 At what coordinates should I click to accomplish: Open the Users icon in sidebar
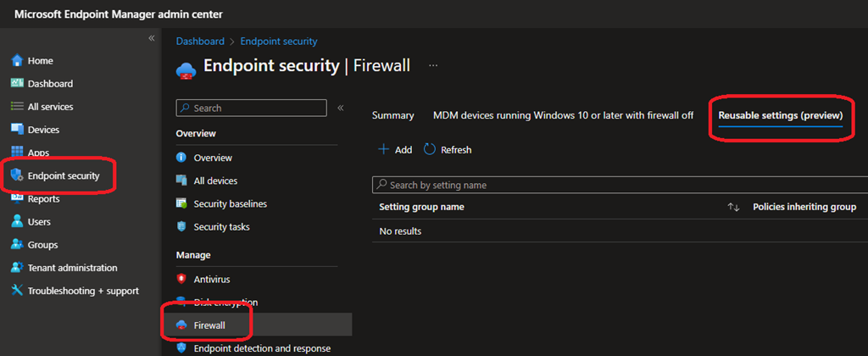coord(17,222)
